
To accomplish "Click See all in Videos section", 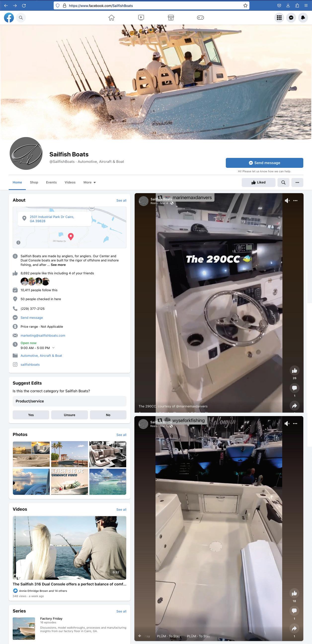I will click(x=121, y=510).
